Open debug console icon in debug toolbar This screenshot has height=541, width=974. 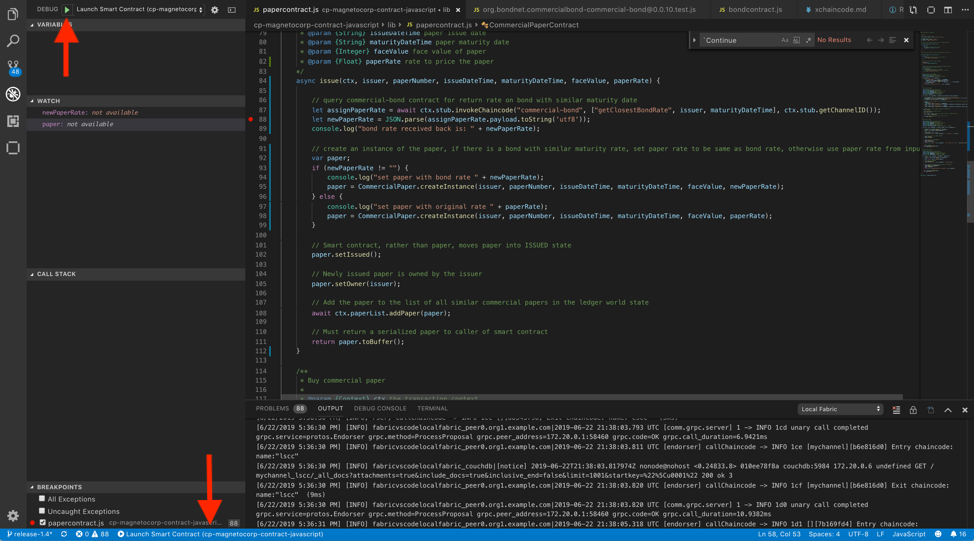tap(232, 10)
